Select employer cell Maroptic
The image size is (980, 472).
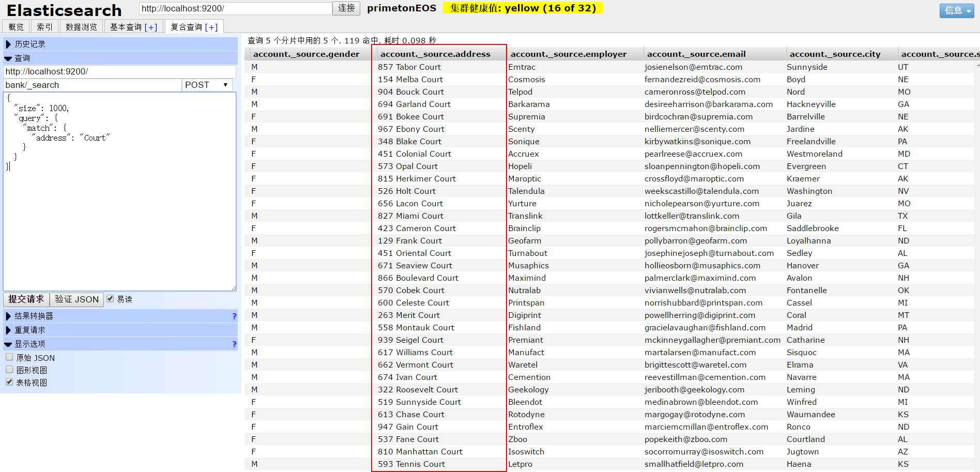pyautogui.click(x=525, y=179)
